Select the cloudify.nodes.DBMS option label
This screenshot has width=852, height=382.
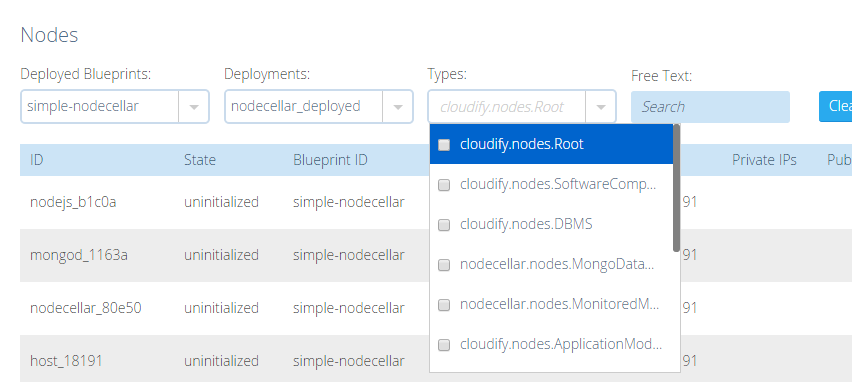coord(526,224)
